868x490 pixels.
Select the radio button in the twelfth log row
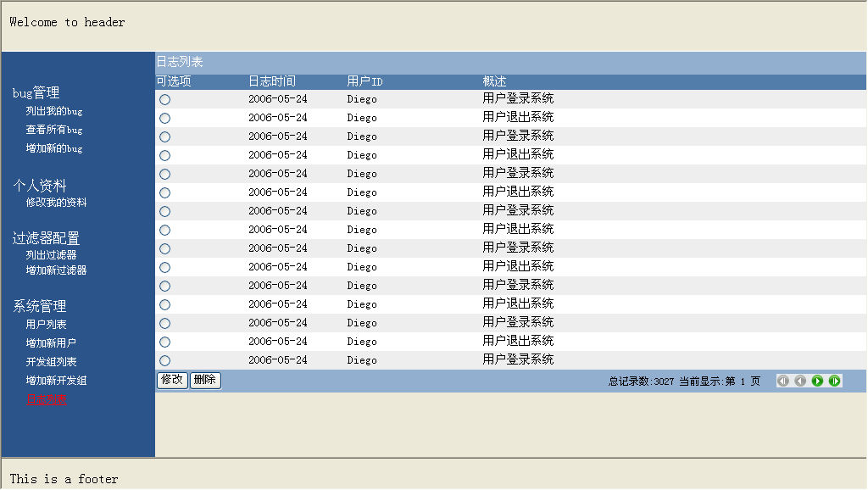point(165,305)
